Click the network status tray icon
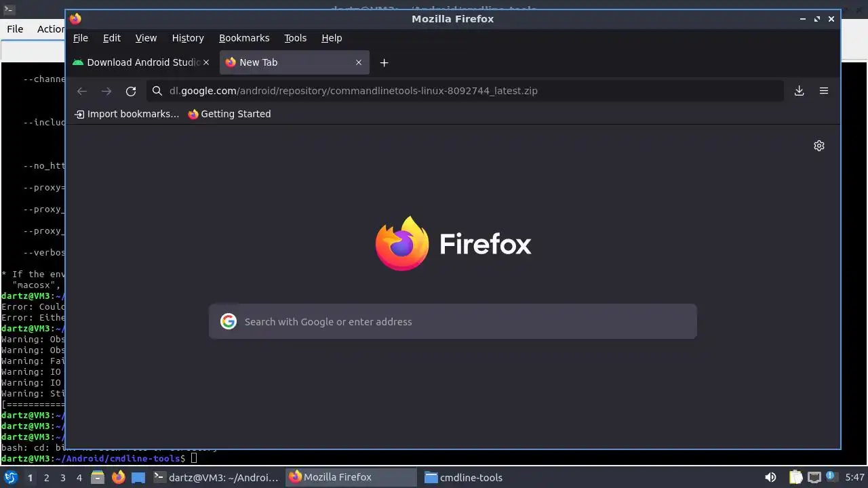The height and width of the screenshot is (488, 868). pyautogui.click(x=814, y=477)
